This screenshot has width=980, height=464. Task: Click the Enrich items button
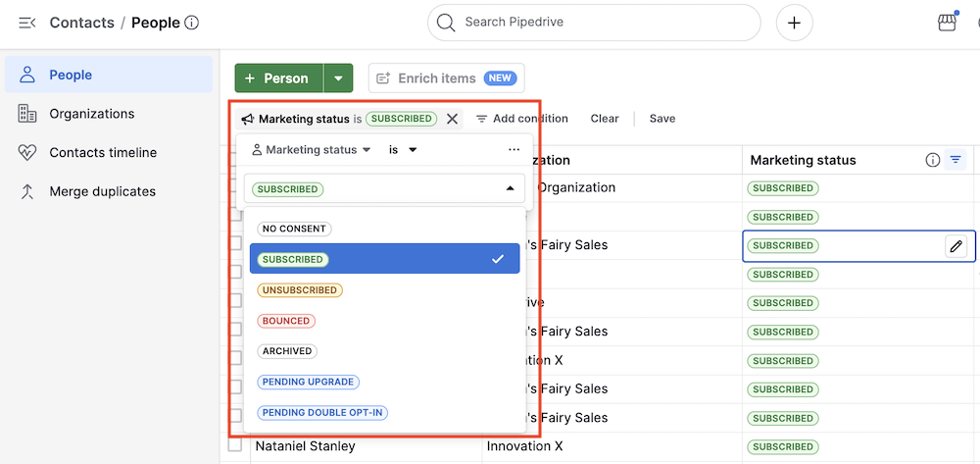[x=446, y=78]
